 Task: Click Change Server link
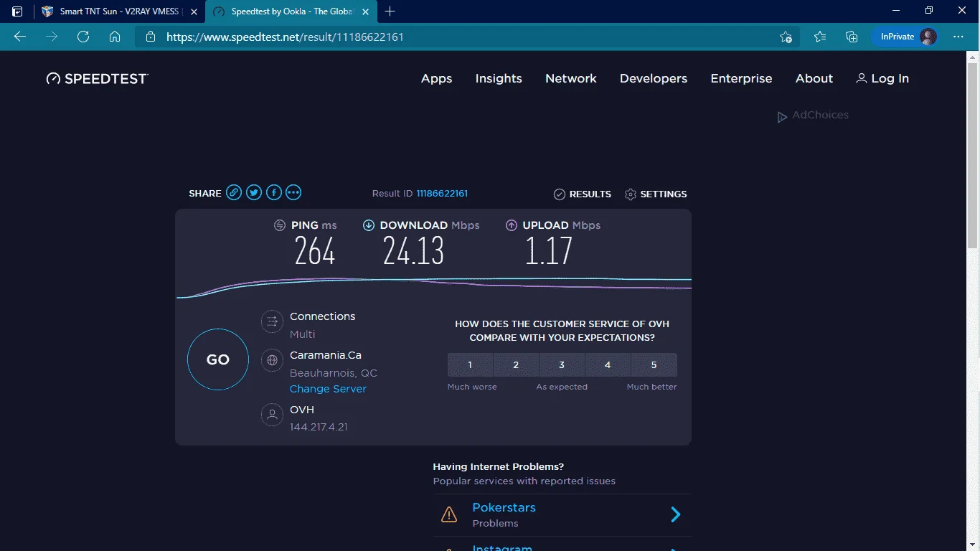328,389
